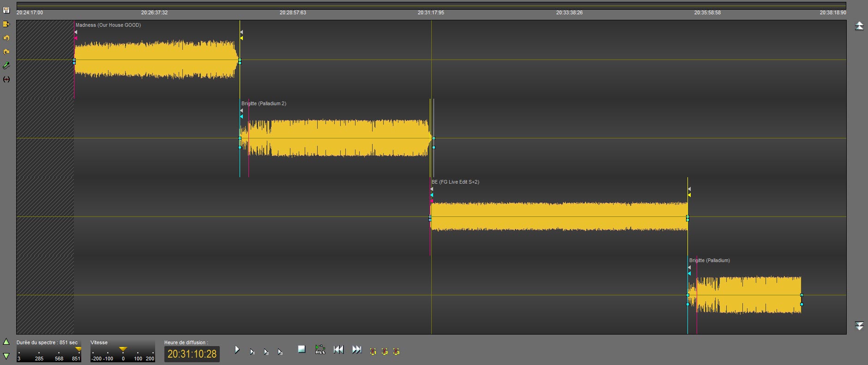Click the yellow export arrow icon
The height and width of the screenshot is (365, 868).
[6, 24]
